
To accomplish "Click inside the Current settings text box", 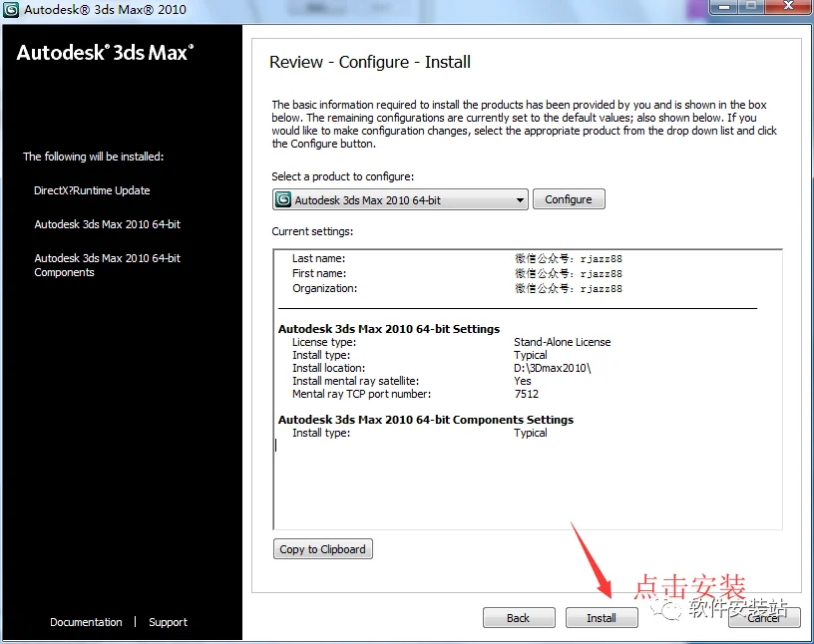I will 528,389.
